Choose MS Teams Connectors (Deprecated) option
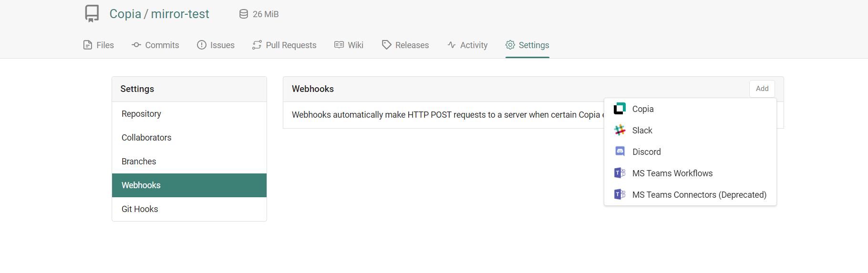 [x=699, y=195]
